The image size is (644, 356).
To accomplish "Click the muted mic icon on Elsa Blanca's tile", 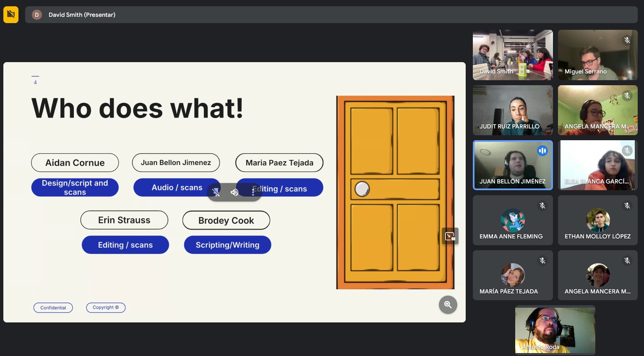I will [x=627, y=151].
